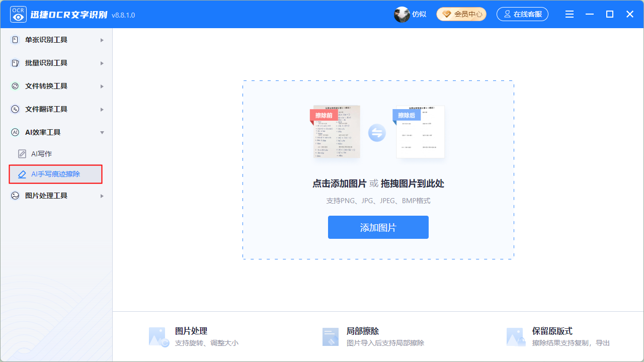Select 图片处理工具 menu item
The width and height of the screenshot is (644, 362).
[56, 196]
